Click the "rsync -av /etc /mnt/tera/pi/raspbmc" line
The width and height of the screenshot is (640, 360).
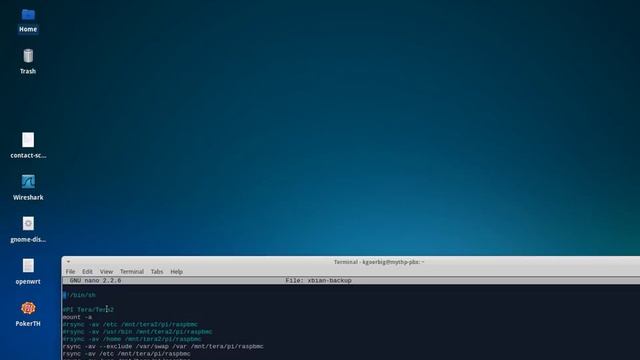(x=127, y=354)
